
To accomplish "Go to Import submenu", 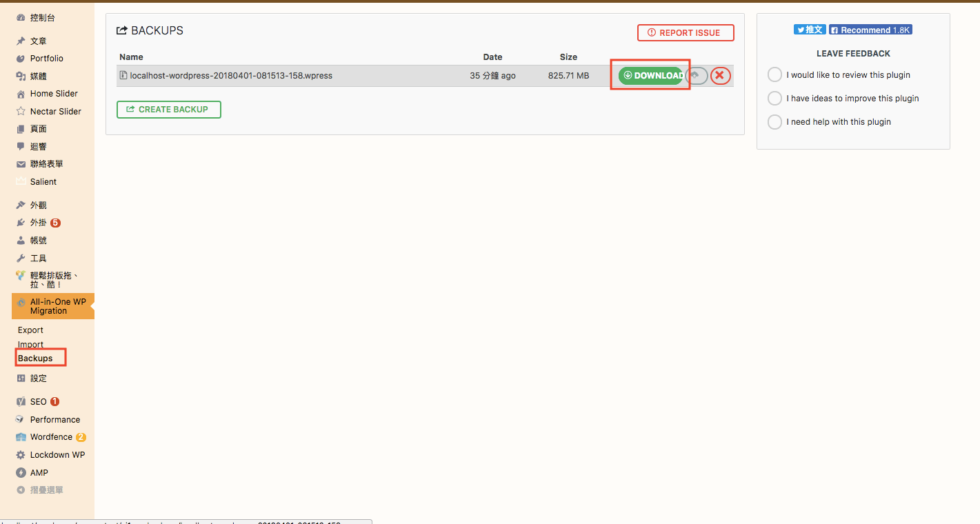I will point(30,345).
